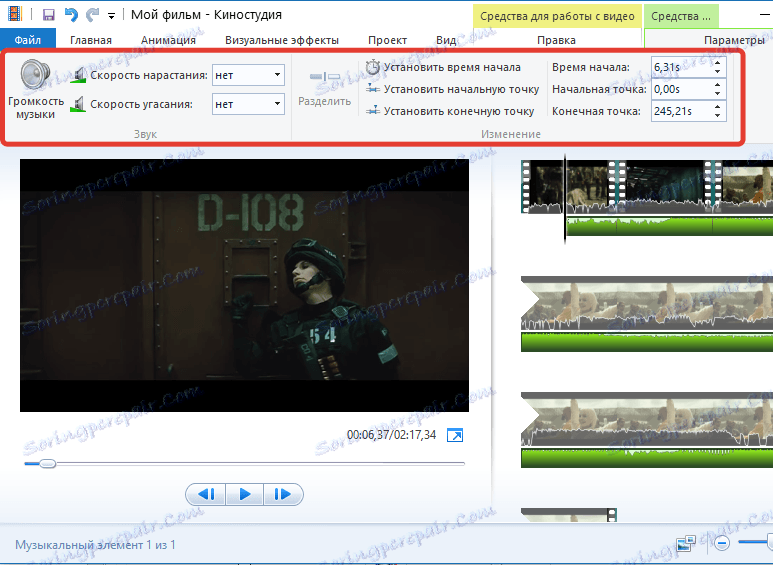The image size is (773, 565).
Task: Click Установить начальную точку icon
Action: (x=373, y=89)
